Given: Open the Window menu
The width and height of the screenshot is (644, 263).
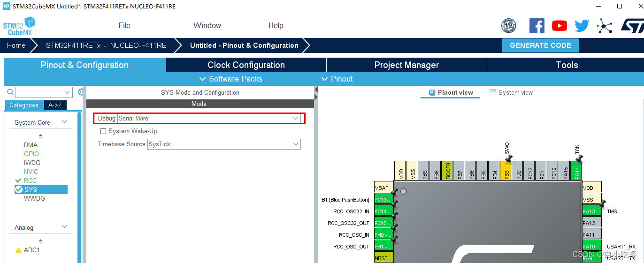Looking at the screenshot, I should tap(207, 26).
